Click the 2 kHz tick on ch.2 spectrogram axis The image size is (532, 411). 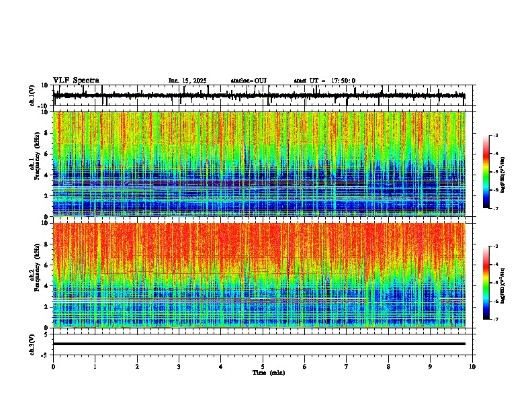click(47, 307)
